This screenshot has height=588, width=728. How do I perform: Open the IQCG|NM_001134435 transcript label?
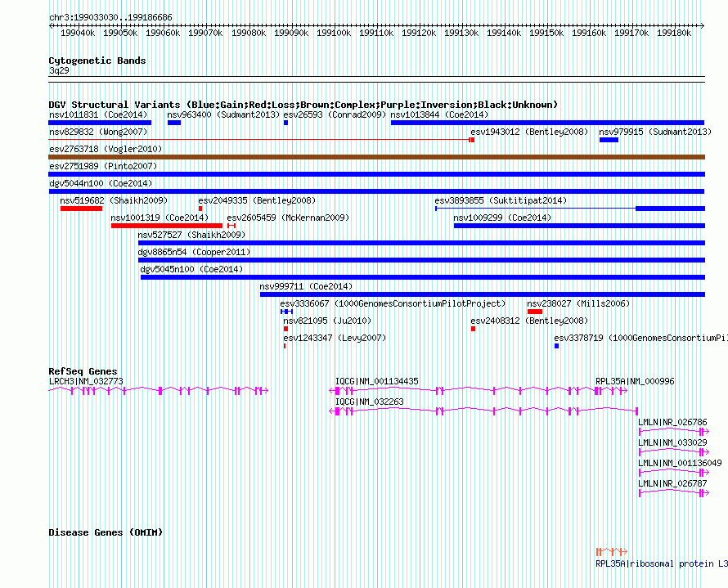tap(376, 381)
